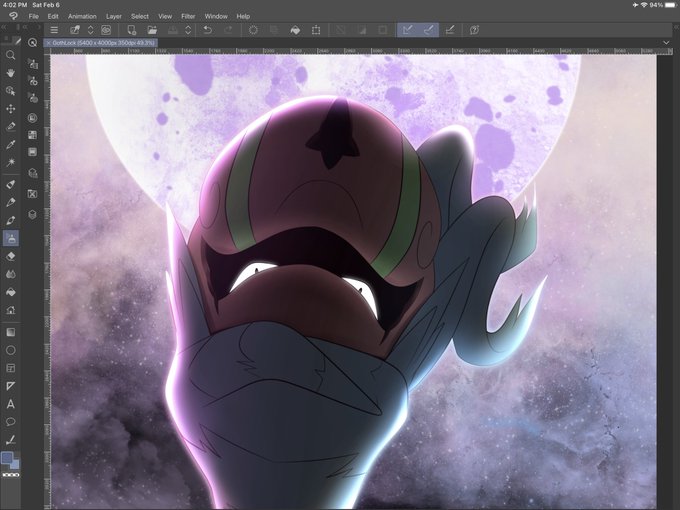The width and height of the screenshot is (680, 510).
Task: Collapse the tool palette with double-arrow
Action: [x=4, y=27]
